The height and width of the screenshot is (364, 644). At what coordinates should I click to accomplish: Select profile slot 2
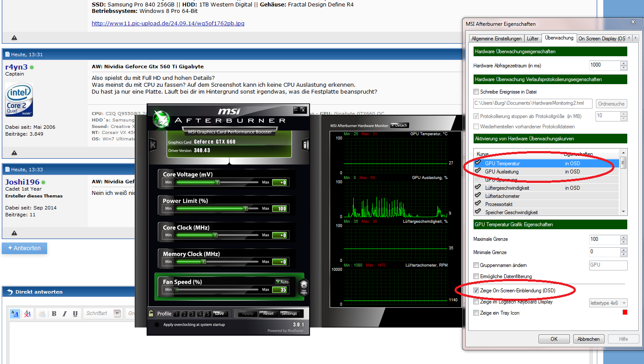[184, 314]
